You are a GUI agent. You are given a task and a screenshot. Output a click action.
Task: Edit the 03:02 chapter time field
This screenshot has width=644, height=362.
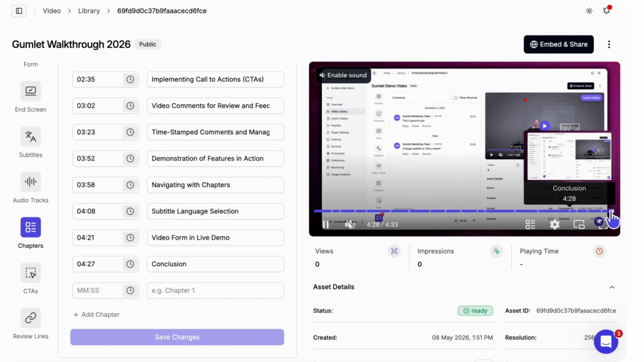(98, 106)
